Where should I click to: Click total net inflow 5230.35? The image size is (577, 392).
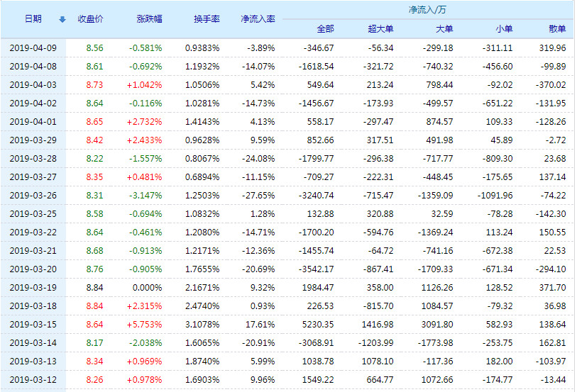(x=318, y=325)
